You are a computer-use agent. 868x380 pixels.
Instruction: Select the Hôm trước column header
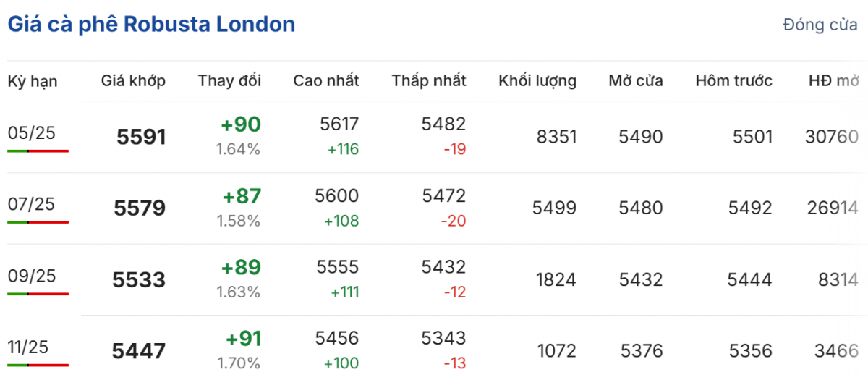point(733,81)
